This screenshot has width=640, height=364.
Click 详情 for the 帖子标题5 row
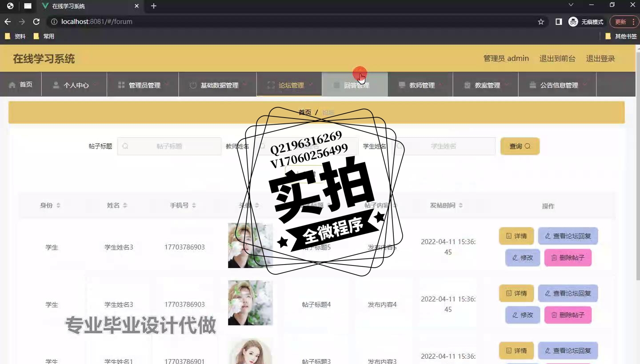tap(516, 236)
